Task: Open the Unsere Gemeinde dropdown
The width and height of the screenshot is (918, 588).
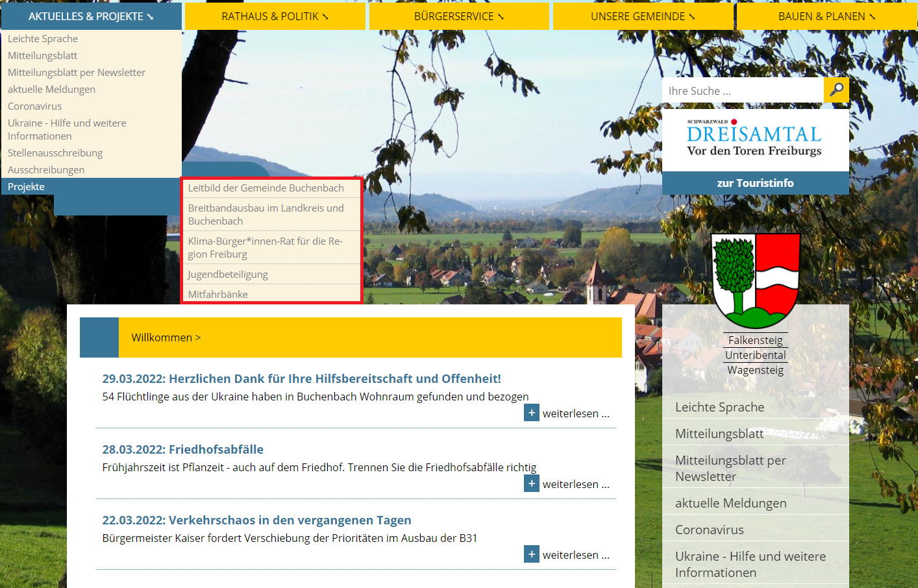Action: pyautogui.click(x=643, y=16)
